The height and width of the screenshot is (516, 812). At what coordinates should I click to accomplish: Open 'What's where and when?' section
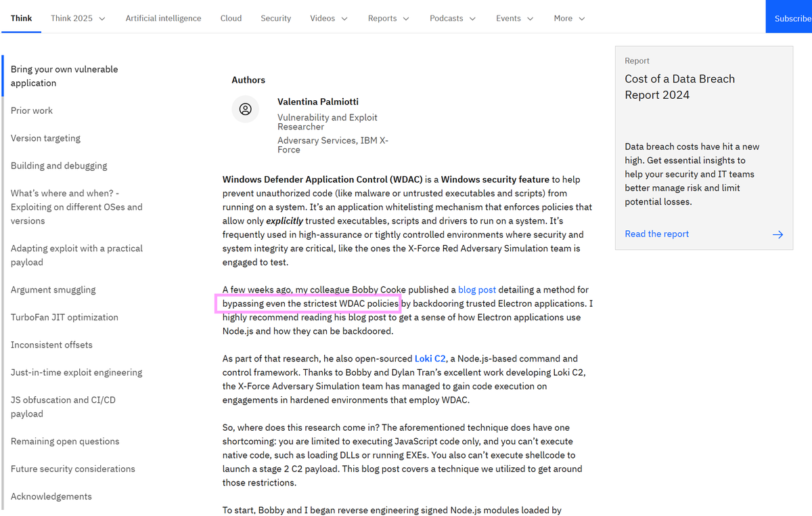tap(76, 207)
